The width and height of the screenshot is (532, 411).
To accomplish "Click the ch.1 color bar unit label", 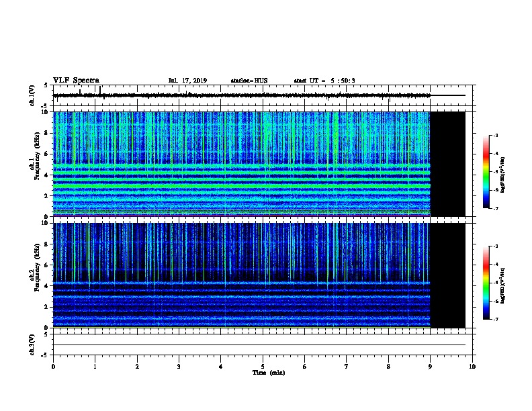I will [503, 175].
